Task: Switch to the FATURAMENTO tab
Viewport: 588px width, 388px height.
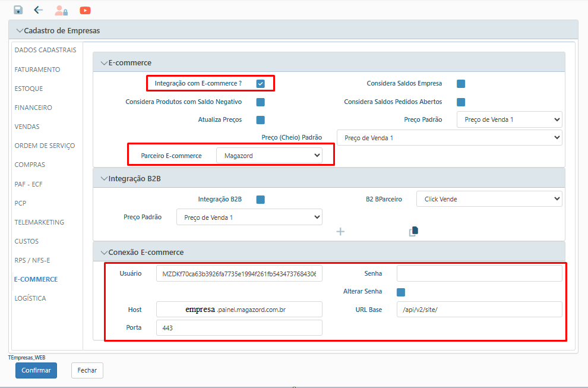Action: tap(37, 70)
